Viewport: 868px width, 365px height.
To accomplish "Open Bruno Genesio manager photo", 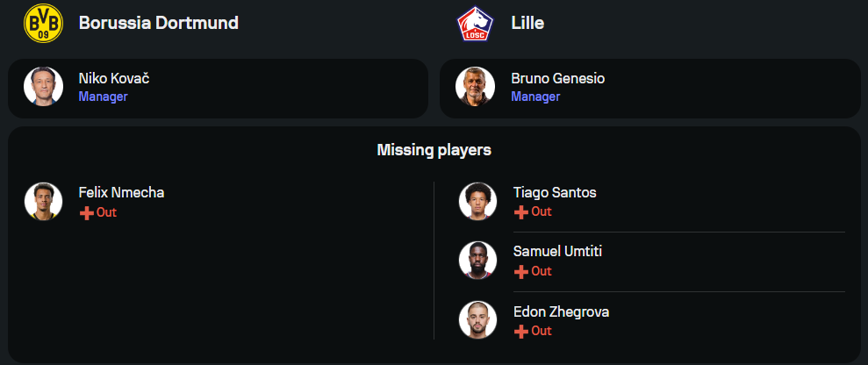I will click(476, 87).
